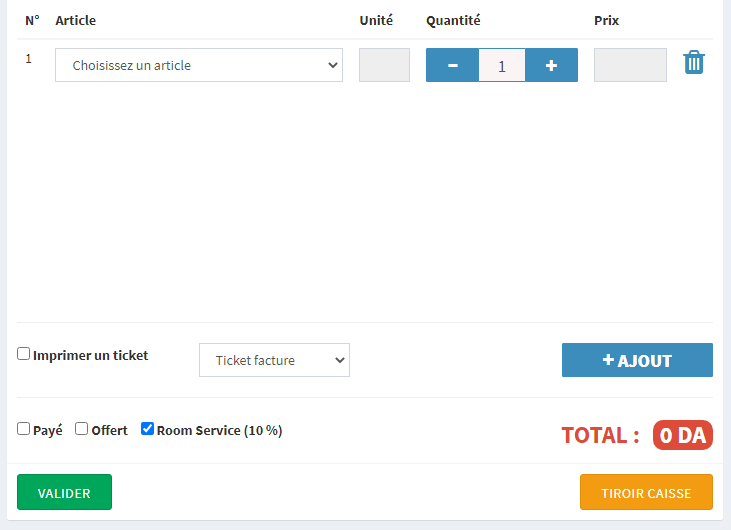731x530 pixels.
Task: Click the Prix input field
Action: pos(630,65)
